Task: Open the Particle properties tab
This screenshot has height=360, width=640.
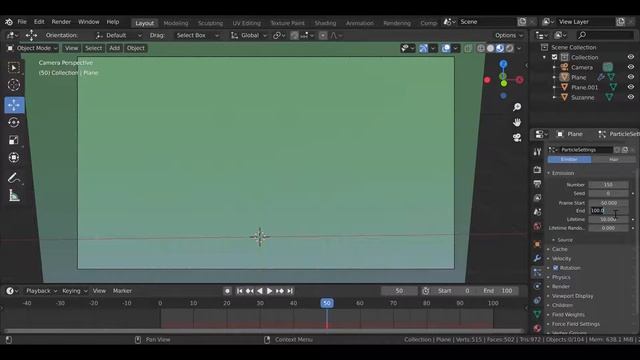Action: coord(537,272)
